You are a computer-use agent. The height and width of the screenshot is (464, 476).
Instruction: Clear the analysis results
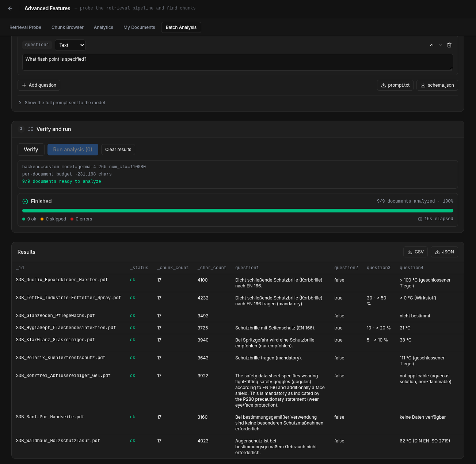[118, 150]
